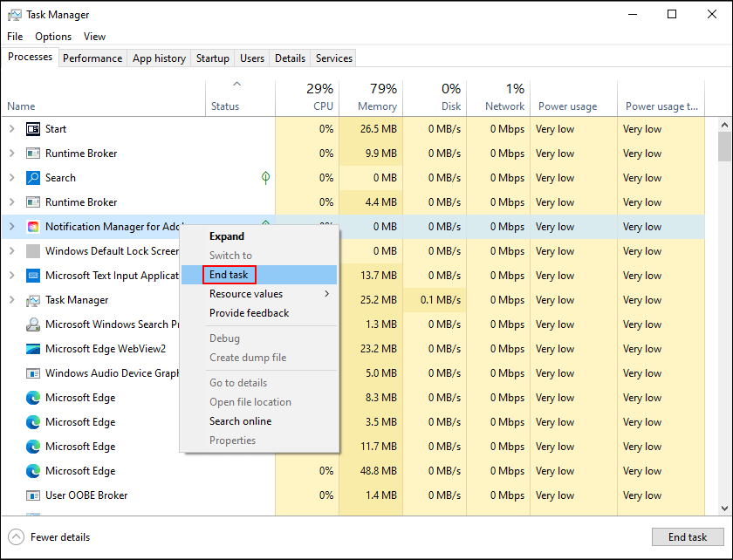Click the Microsoft Windows Search process icon
This screenshot has width=733, height=560.
(33, 324)
